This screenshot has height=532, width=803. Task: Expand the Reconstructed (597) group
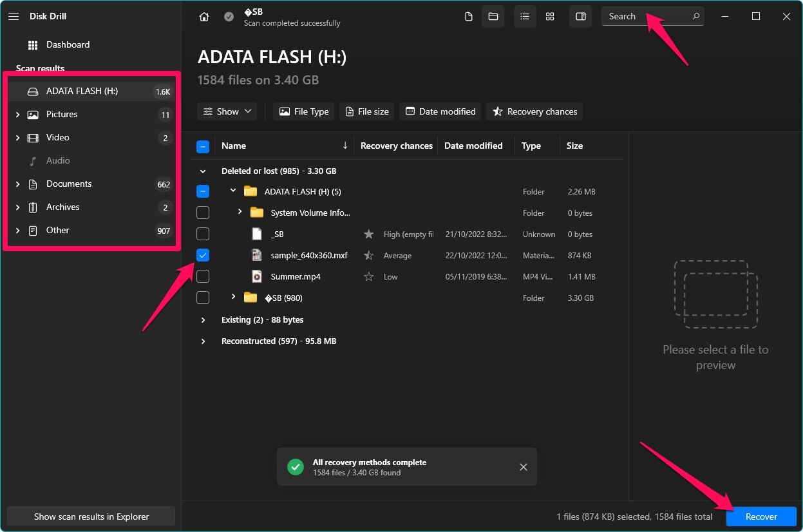point(203,341)
